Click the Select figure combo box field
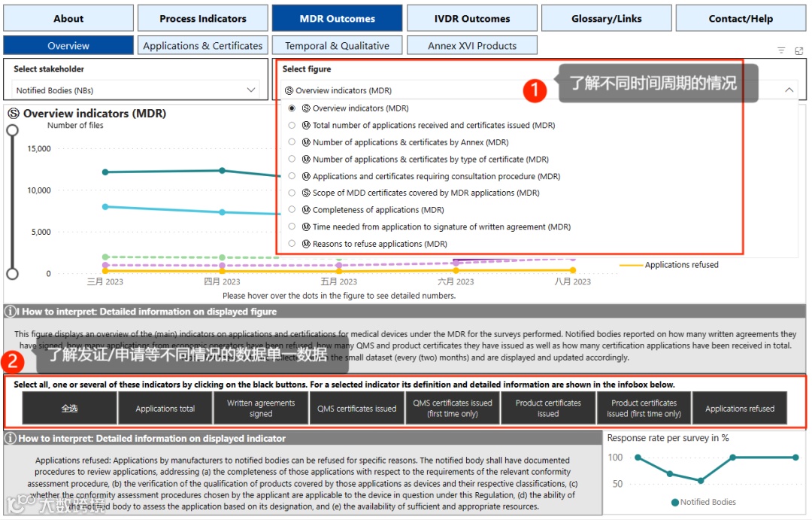Viewport: 812px width, 520px height. click(x=539, y=90)
